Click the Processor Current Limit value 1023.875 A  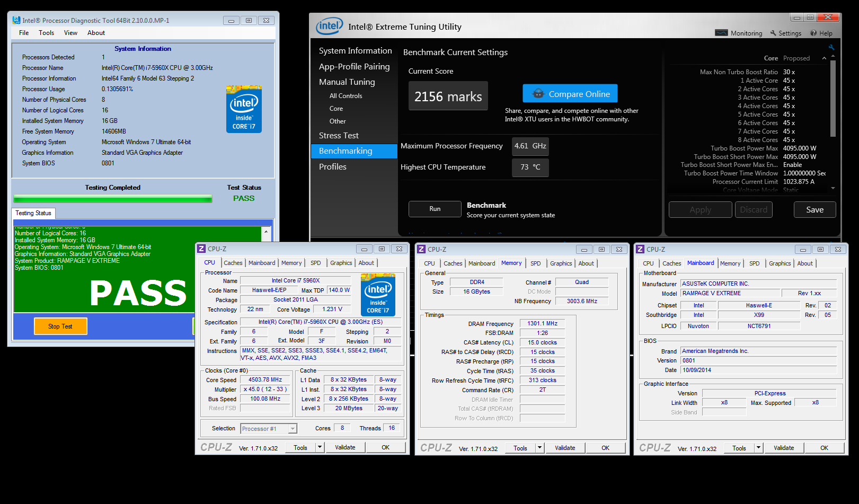pyautogui.click(x=799, y=181)
